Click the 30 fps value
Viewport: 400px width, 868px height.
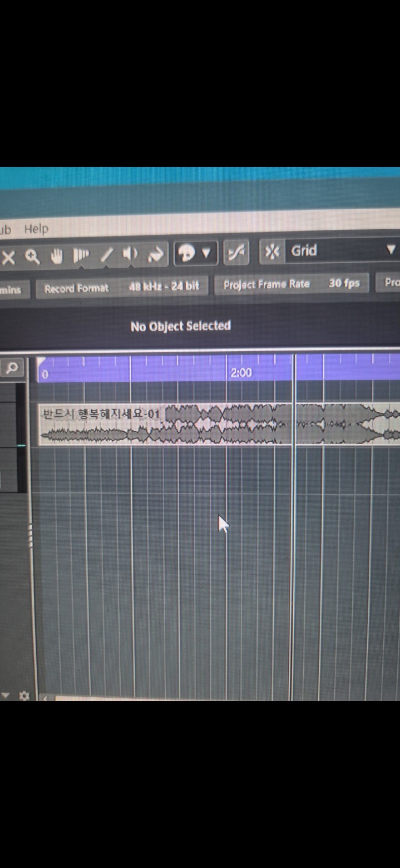[x=344, y=283]
